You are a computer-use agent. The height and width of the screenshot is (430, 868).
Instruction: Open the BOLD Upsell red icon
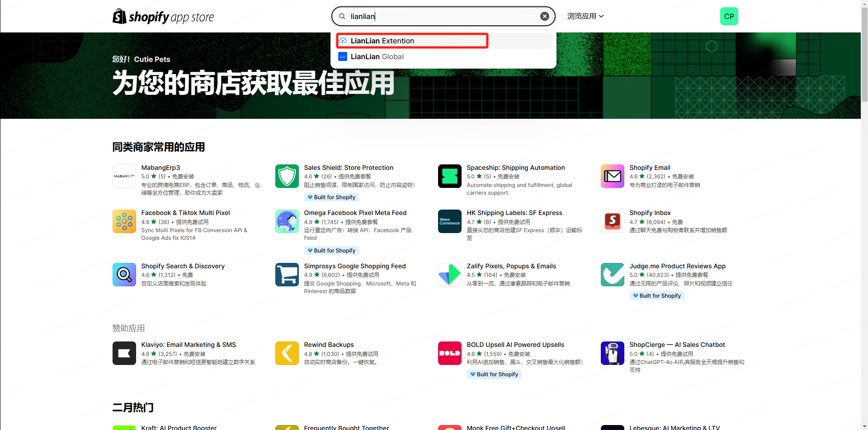(450, 353)
